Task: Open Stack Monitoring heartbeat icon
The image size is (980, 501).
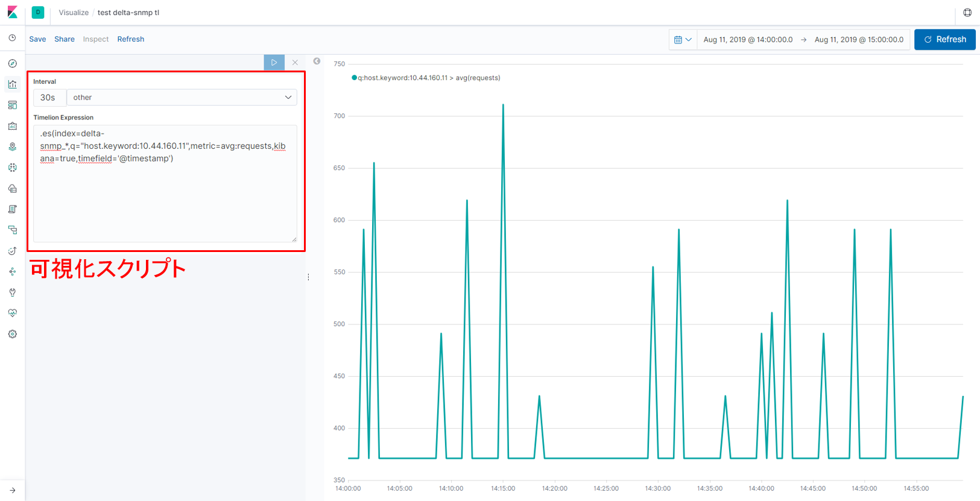Action: tap(13, 313)
